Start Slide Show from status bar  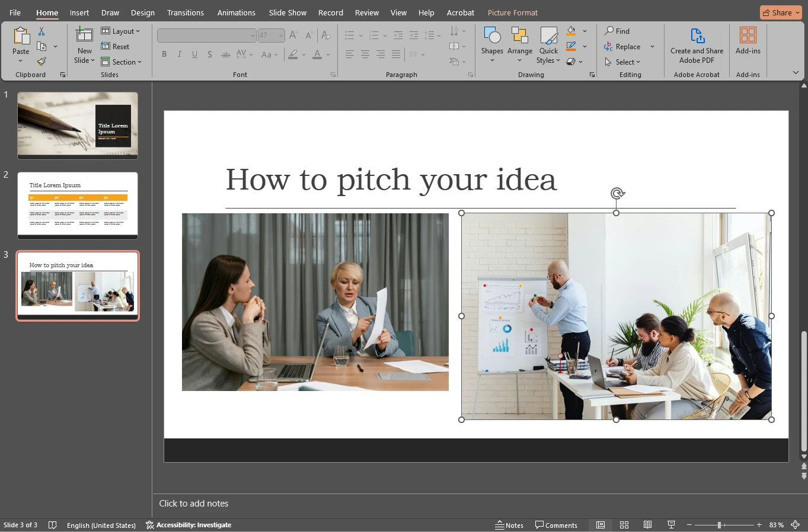pyautogui.click(x=672, y=525)
